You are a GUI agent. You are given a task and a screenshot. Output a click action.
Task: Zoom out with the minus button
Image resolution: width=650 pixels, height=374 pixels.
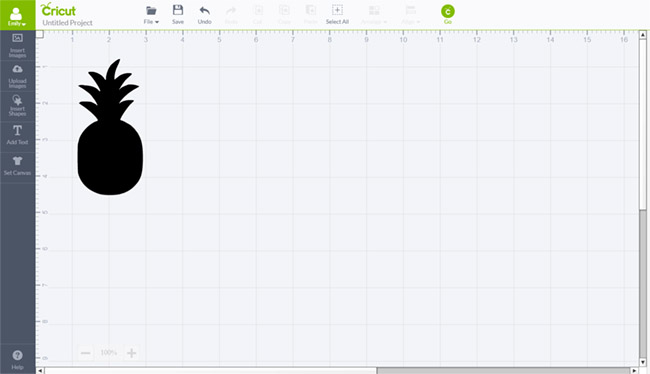coord(86,353)
